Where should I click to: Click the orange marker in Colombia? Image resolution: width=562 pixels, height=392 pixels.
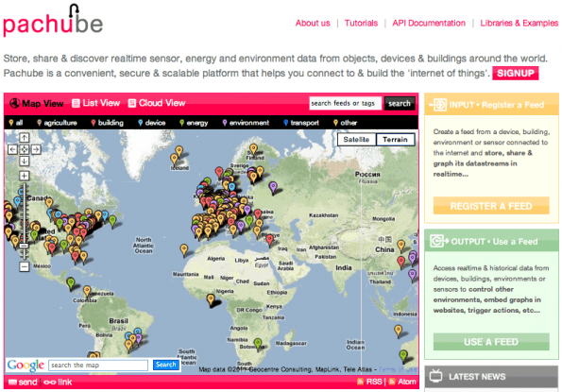pyautogui.click(x=87, y=292)
